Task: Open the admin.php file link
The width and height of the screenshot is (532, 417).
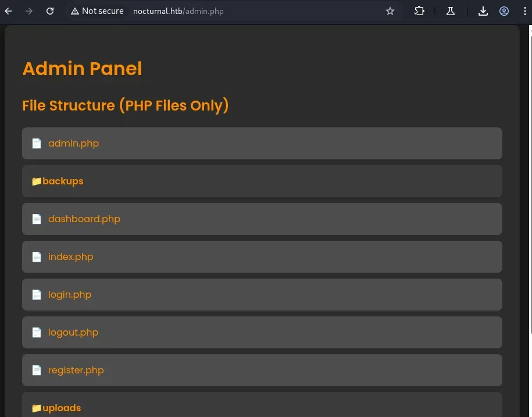Action: coord(74,143)
